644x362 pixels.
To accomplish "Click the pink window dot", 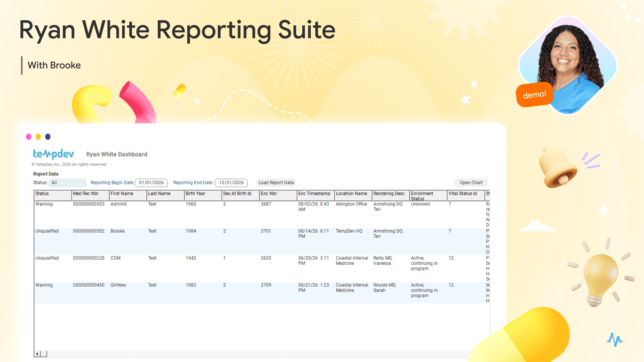I will pos(29,137).
